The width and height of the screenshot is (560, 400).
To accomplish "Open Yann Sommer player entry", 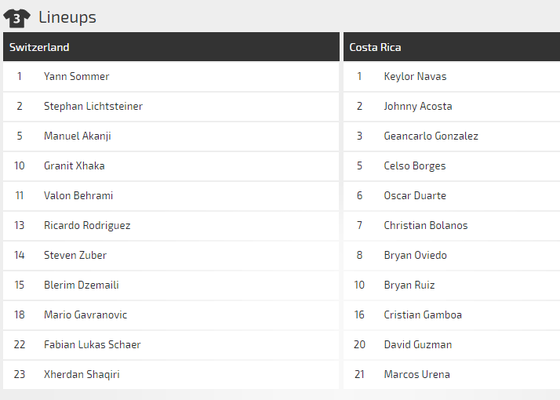I will [x=171, y=76].
